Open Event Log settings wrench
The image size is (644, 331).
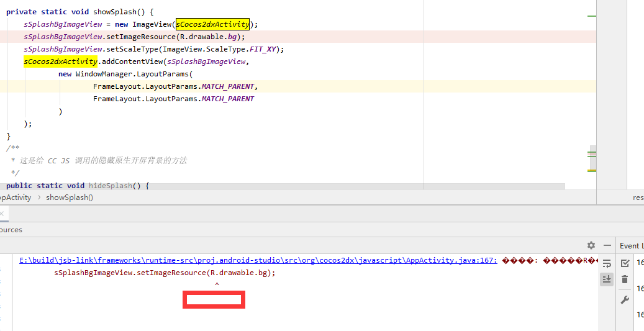click(x=625, y=300)
